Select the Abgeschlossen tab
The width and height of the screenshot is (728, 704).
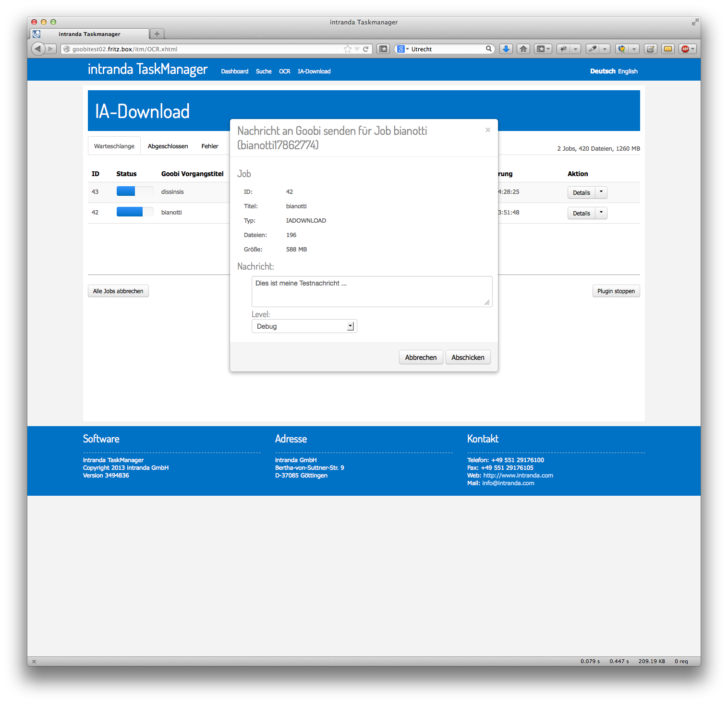click(168, 146)
